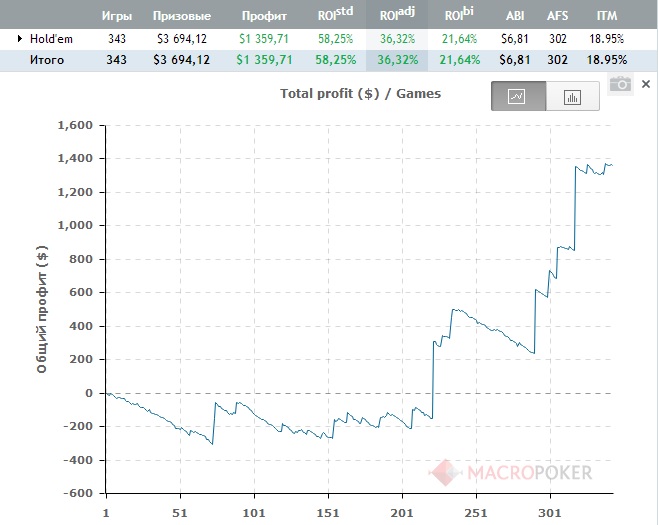The width and height of the screenshot is (658, 525).
Task: Click Hold'em ROI std value 58,25%
Action: tap(335, 39)
